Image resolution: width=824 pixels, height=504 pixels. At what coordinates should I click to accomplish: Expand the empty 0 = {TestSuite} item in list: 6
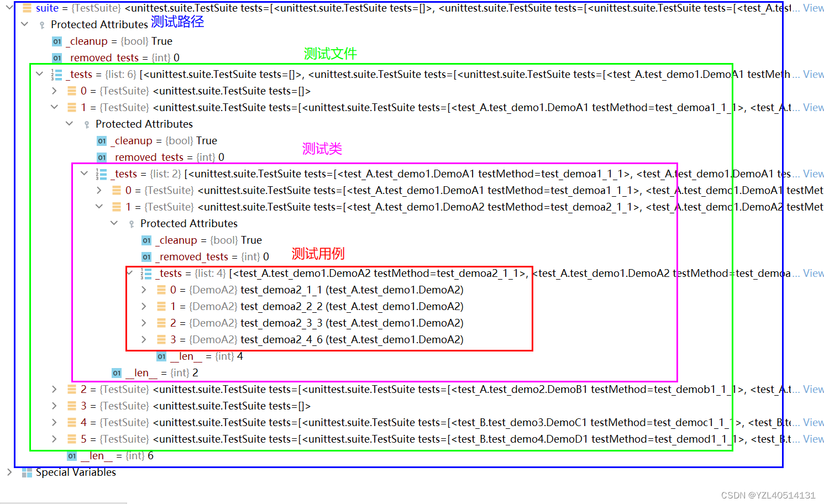[54, 91]
